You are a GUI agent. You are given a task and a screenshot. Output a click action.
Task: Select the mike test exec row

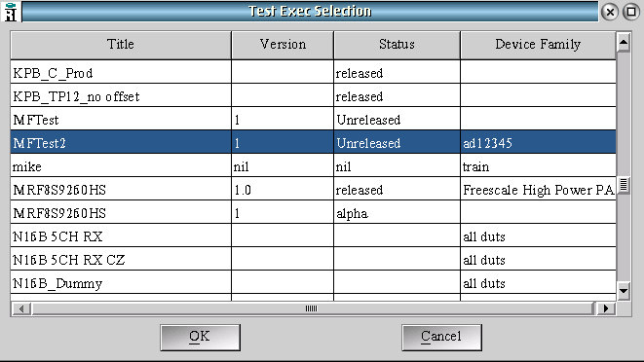(314, 165)
